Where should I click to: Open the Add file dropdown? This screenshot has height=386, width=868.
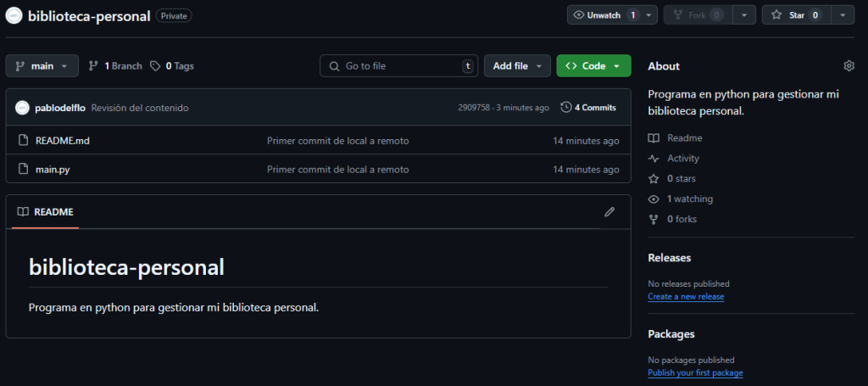click(x=517, y=66)
